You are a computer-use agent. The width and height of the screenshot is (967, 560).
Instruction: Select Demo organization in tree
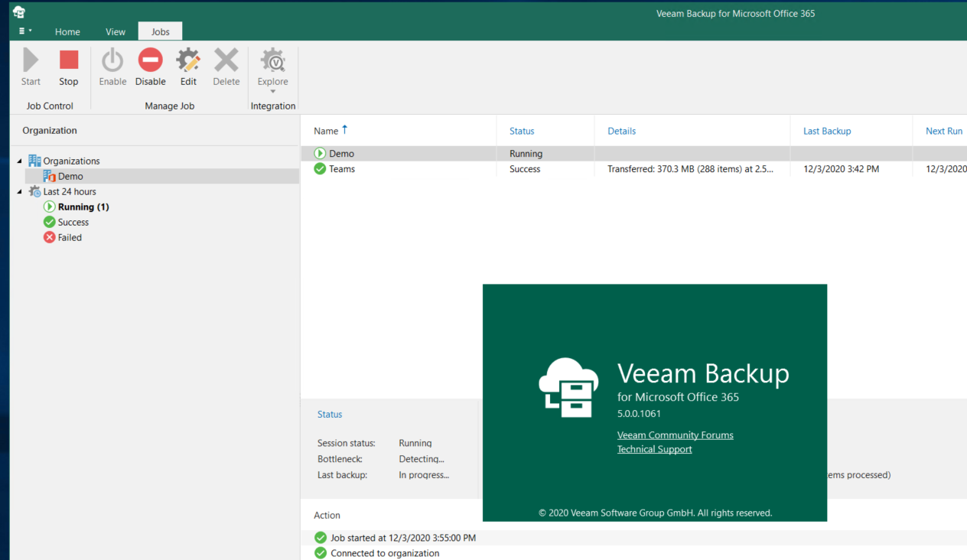click(70, 177)
